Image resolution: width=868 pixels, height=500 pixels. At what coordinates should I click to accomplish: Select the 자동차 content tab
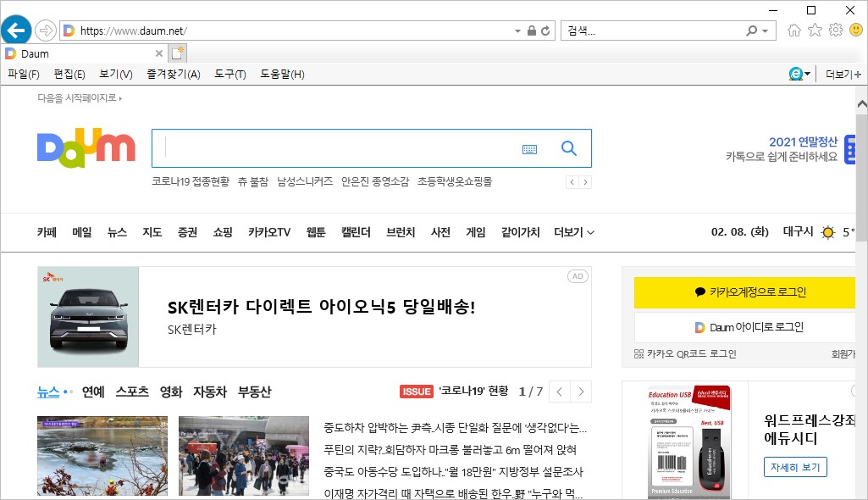(210, 392)
